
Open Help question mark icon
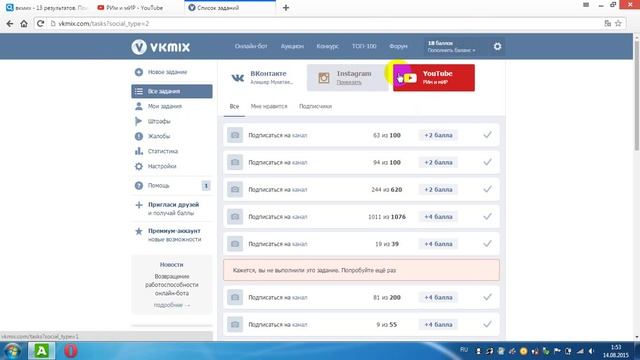[139, 186]
